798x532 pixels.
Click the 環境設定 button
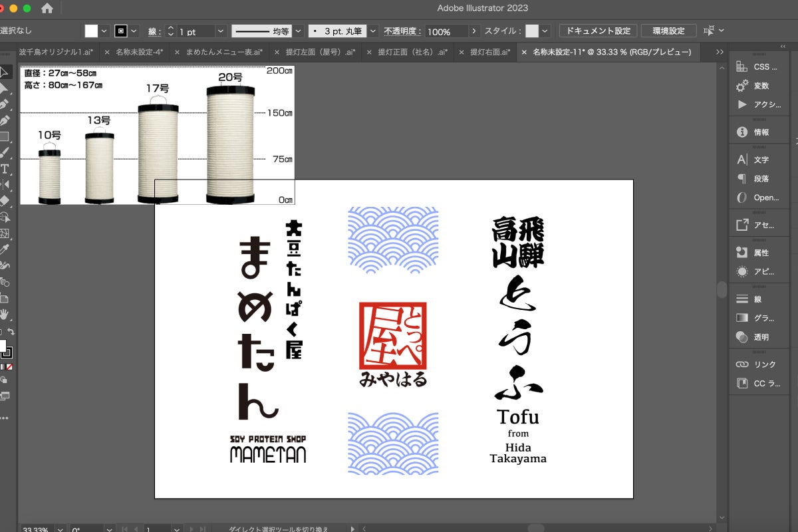point(668,31)
